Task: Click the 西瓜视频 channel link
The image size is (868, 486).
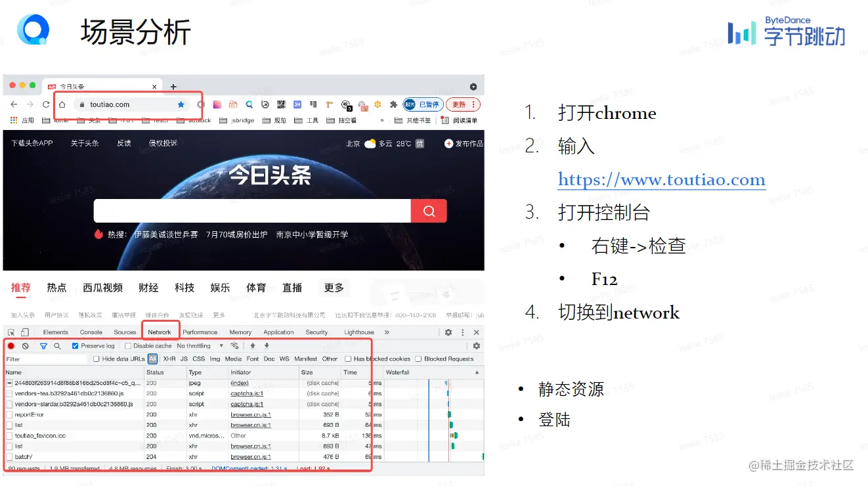Action: point(102,288)
